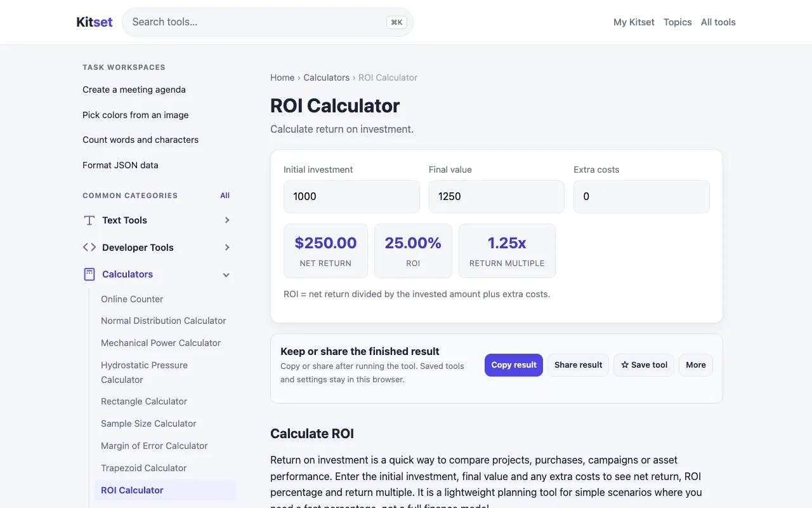Open the More options menu
Screen dimensions: 812x508
696,365
